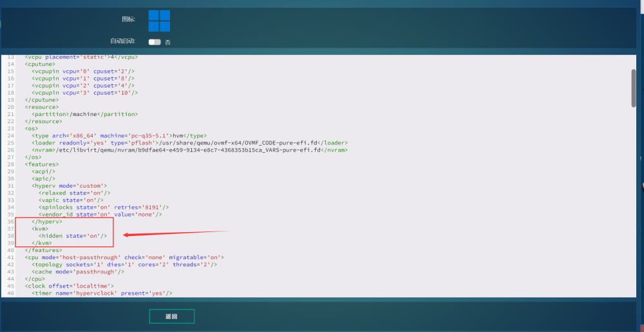Click the clock offset='localtime' line
This screenshot has width=644, height=332.
tap(70, 286)
